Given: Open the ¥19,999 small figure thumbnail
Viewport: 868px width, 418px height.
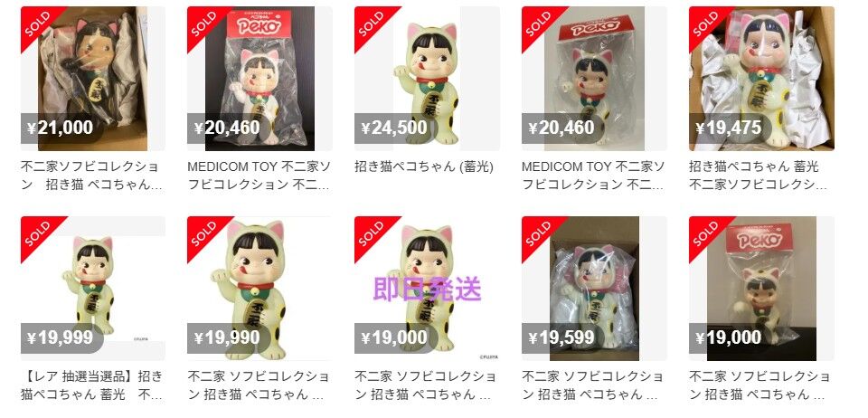Looking at the screenshot, I should click(93, 289).
